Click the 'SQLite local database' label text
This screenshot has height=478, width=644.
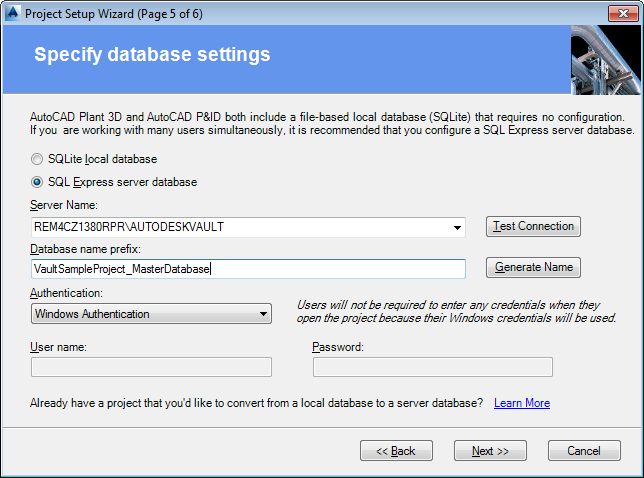pyautogui.click(x=102, y=159)
